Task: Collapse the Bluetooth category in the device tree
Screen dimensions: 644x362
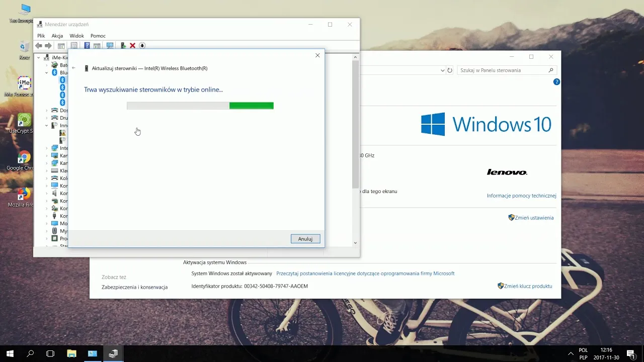Action: [x=47, y=73]
